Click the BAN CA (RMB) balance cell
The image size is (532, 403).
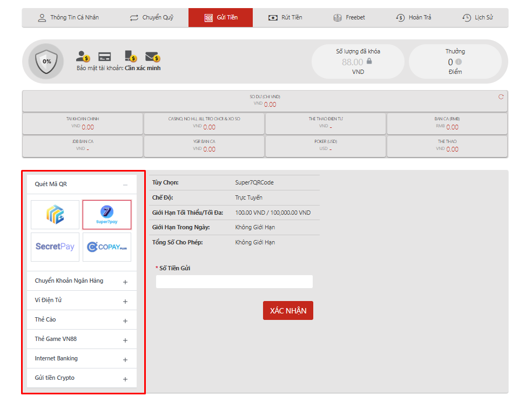pyautogui.click(x=447, y=124)
